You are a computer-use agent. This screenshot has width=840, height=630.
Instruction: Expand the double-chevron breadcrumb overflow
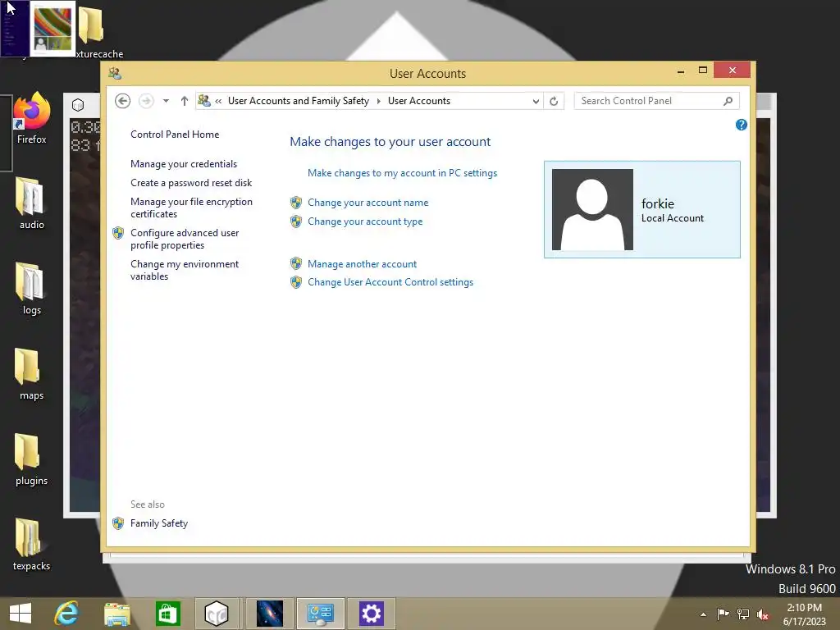pos(218,101)
